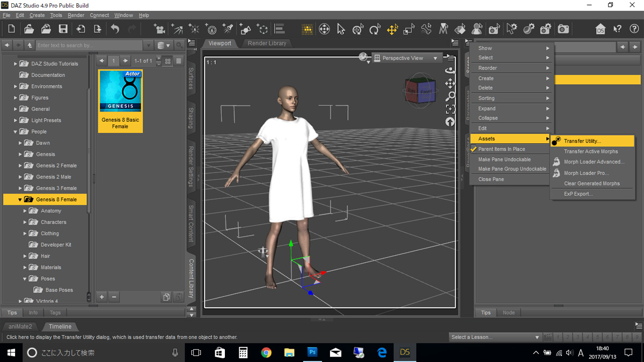Open Chrome from the taskbar
Viewport: 644px width, 362px height.
(266, 352)
